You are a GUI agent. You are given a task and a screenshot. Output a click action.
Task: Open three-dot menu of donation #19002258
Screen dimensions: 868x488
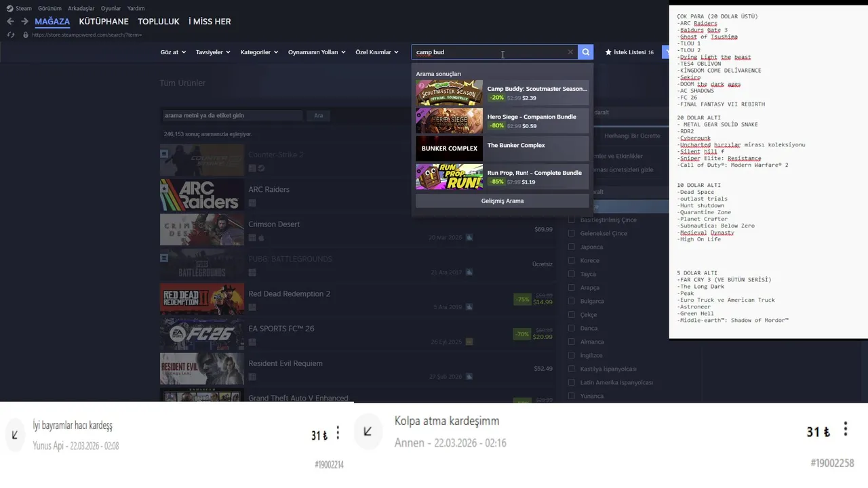click(845, 430)
